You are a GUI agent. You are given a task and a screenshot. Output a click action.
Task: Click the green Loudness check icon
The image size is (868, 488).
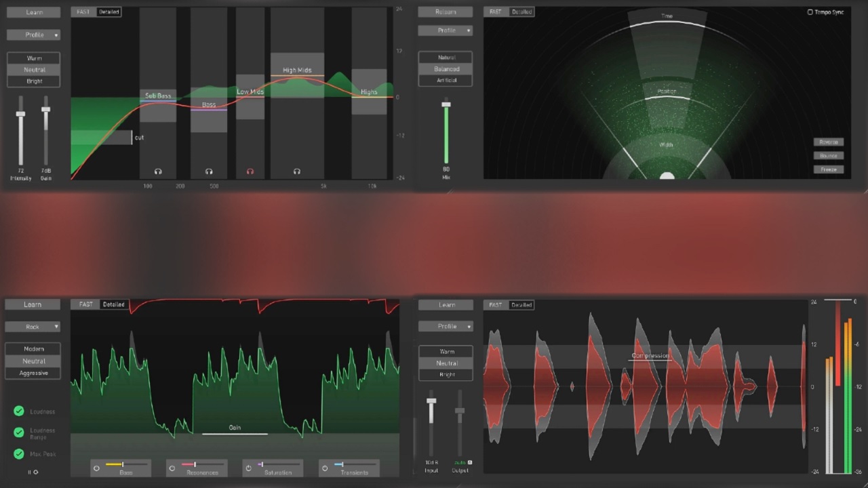19,411
